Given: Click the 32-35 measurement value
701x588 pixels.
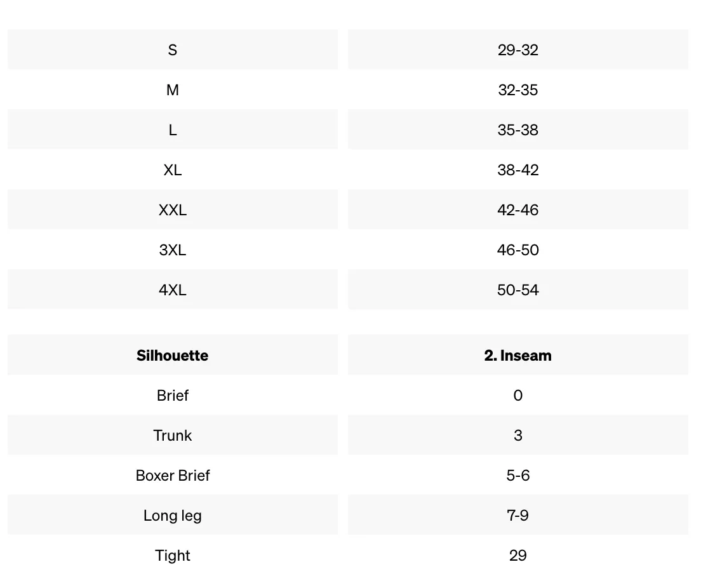Looking at the screenshot, I should 517,90.
